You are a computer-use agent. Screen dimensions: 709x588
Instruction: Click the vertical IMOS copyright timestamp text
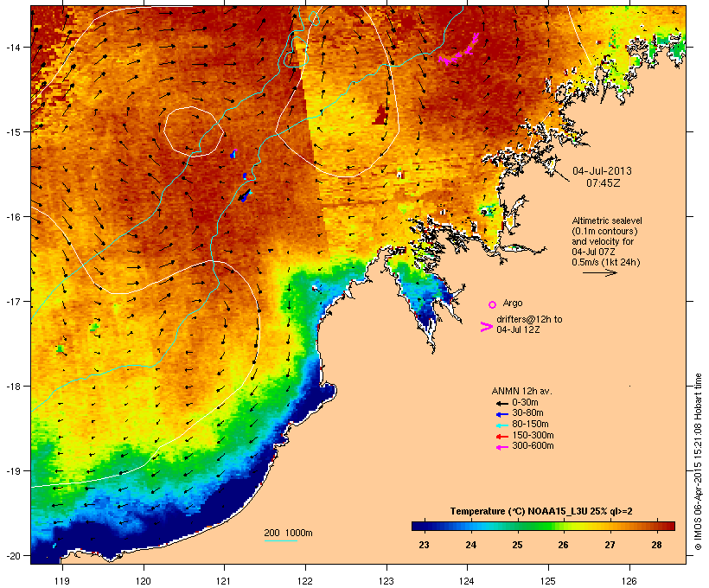(x=698, y=462)
